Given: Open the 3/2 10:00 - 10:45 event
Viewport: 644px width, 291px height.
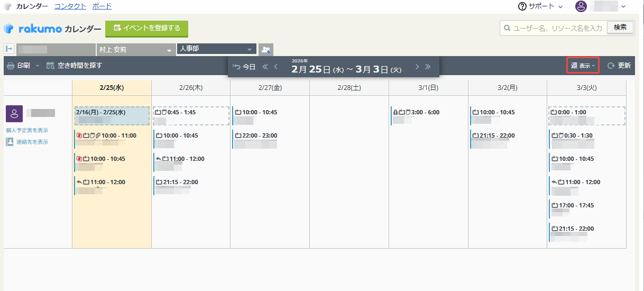Looking at the screenshot, I should 508,116.
